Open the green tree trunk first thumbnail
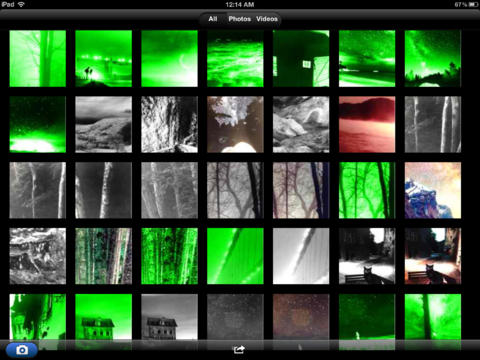 click(38, 59)
